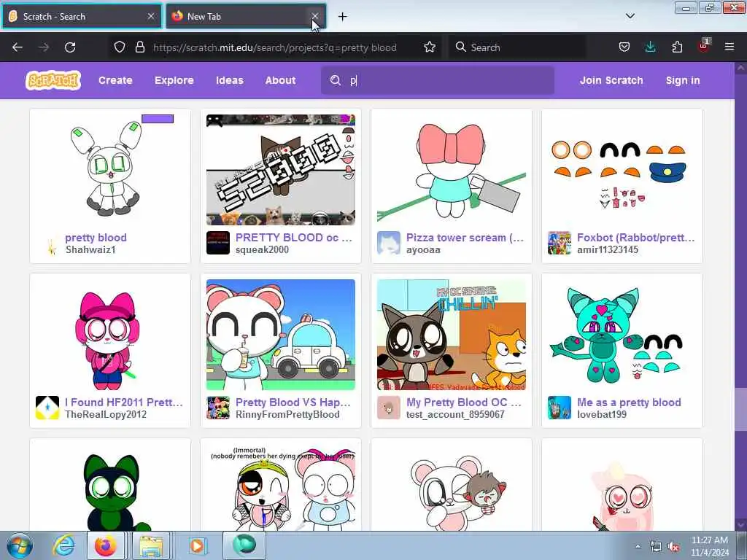Click Join Scratch
747x560 pixels.
click(611, 80)
